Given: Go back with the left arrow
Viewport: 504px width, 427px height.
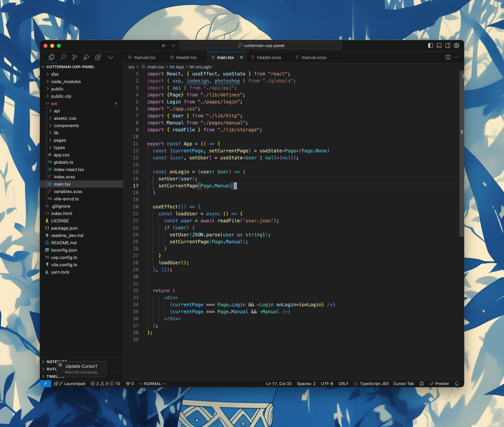Looking at the screenshot, I should pos(164,45).
